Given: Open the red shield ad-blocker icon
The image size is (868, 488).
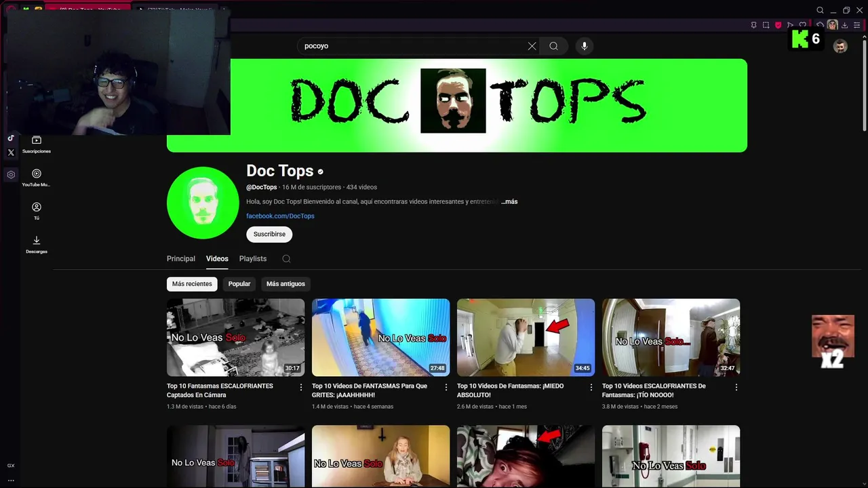Looking at the screenshot, I should (778, 25).
